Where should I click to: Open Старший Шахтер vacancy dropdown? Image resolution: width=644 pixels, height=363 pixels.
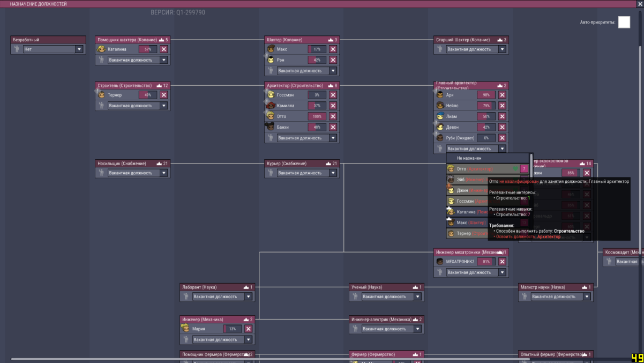pos(476,49)
